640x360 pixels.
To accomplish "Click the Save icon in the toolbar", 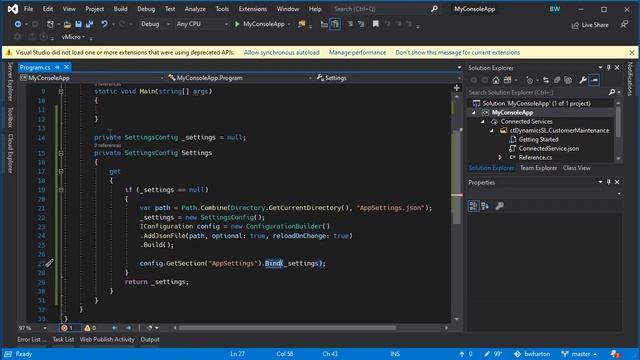I will (x=78, y=24).
